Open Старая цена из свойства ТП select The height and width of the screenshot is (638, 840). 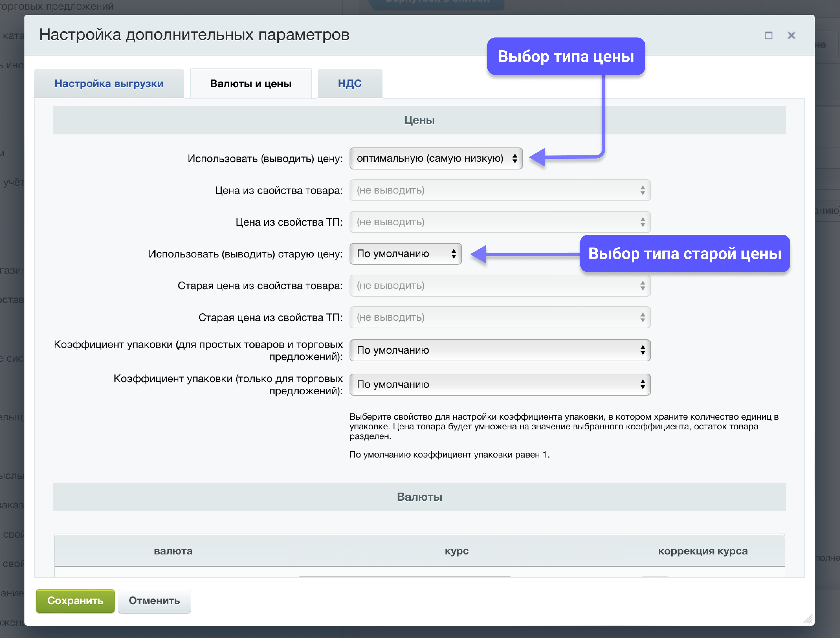(499, 318)
